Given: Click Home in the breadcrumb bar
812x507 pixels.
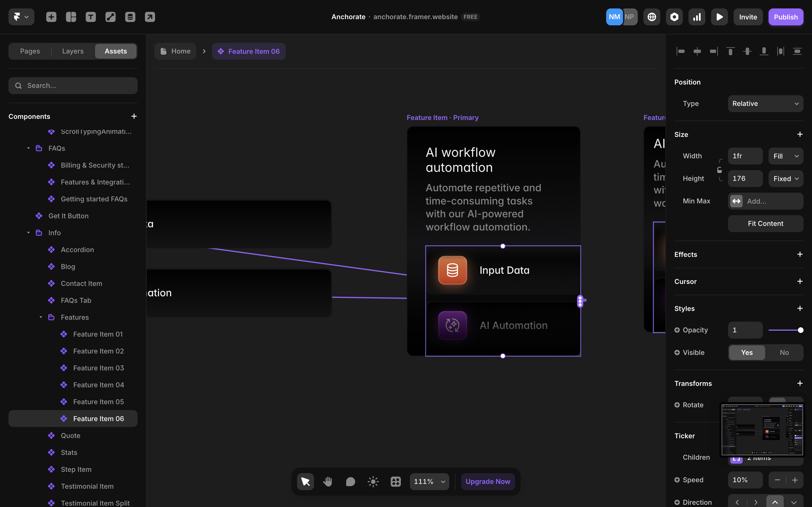Looking at the screenshot, I should pyautogui.click(x=175, y=51).
